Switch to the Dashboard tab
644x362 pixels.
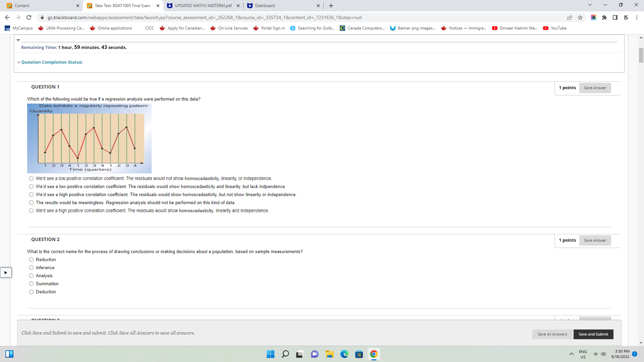[x=265, y=6]
